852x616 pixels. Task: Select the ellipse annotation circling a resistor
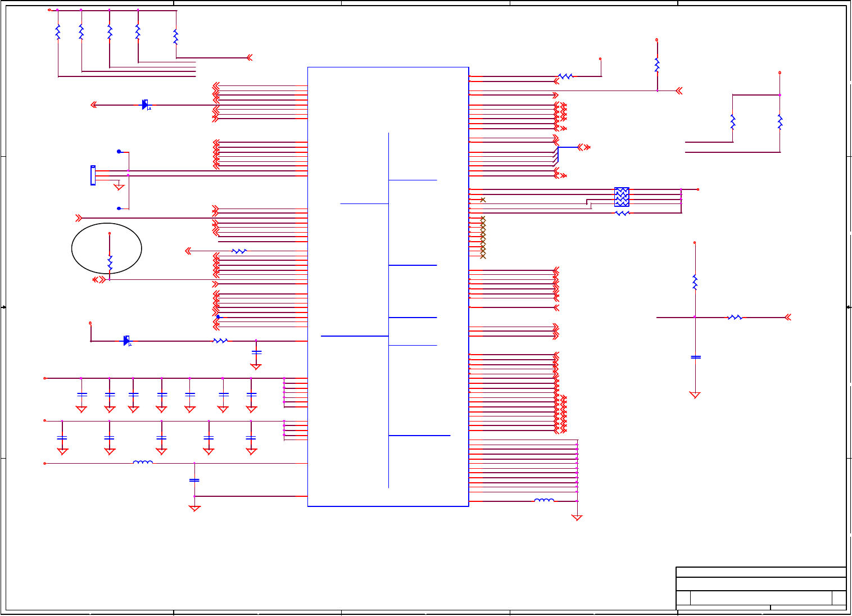107,248
